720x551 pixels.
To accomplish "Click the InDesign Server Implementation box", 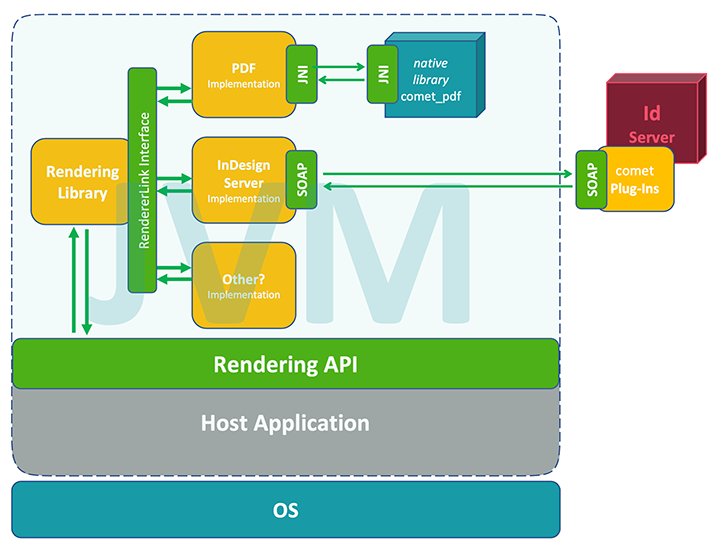I will 243,180.
